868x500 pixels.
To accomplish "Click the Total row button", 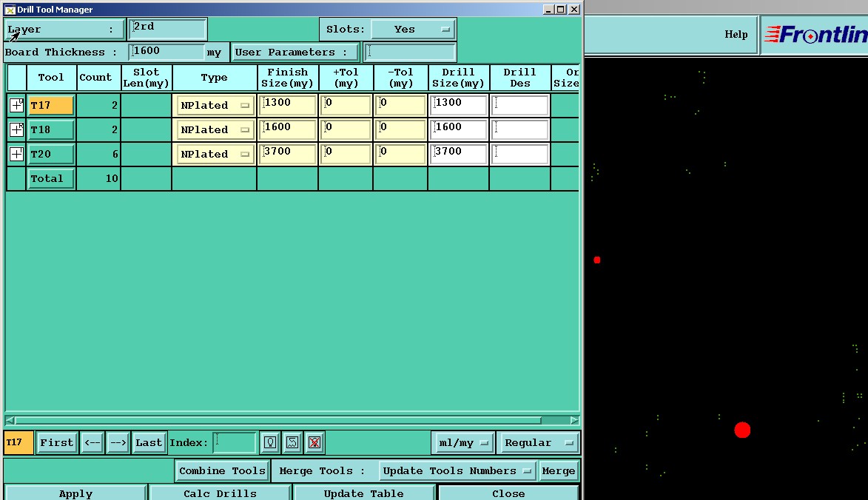I will [x=51, y=178].
